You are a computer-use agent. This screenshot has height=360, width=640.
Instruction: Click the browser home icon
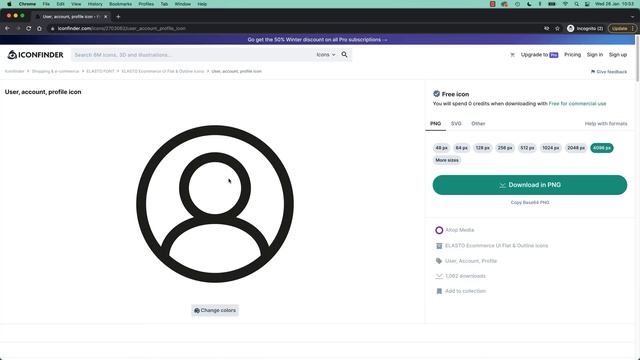pos(39,29)
